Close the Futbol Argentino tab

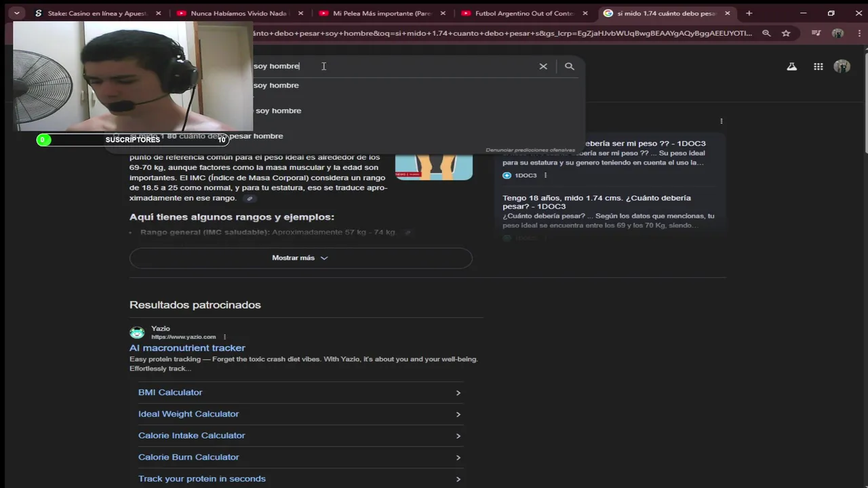click(585, 13)
